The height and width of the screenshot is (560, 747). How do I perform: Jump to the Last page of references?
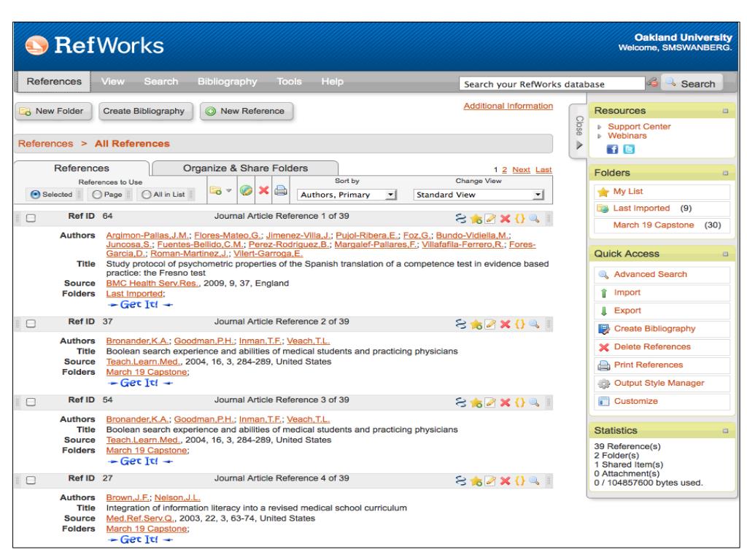pyautogui.click(x=543, y=169)
